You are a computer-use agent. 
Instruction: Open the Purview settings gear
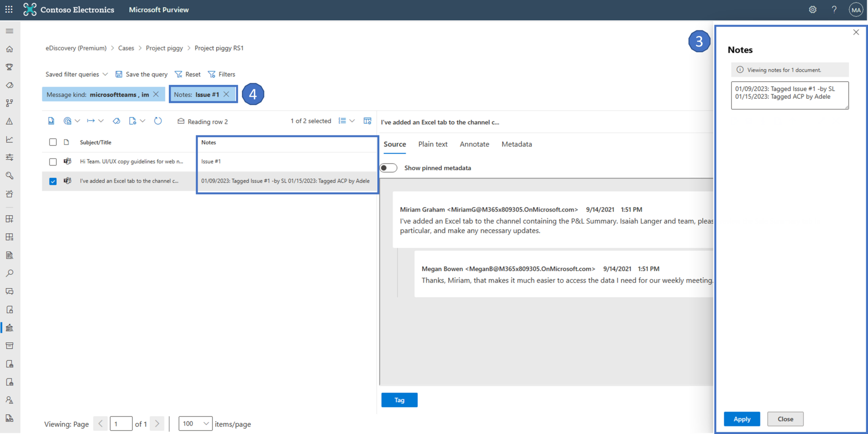(812, 9)
